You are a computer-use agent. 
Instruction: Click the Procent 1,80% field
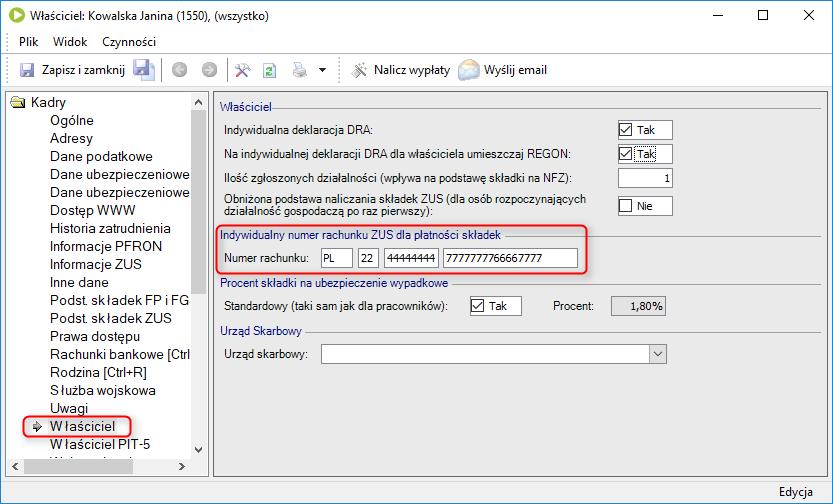(639, 306)
